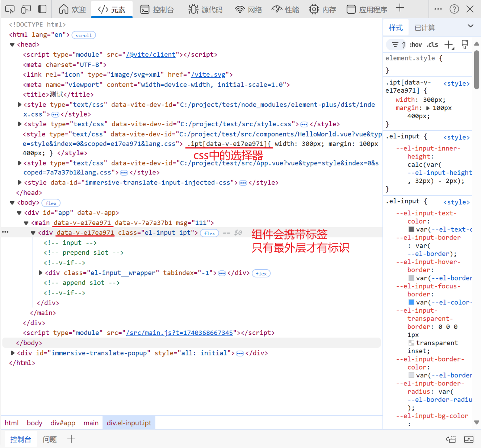Collapse the div.el-input ipt node
Screen dimensions: 481x448
[33, 233]
